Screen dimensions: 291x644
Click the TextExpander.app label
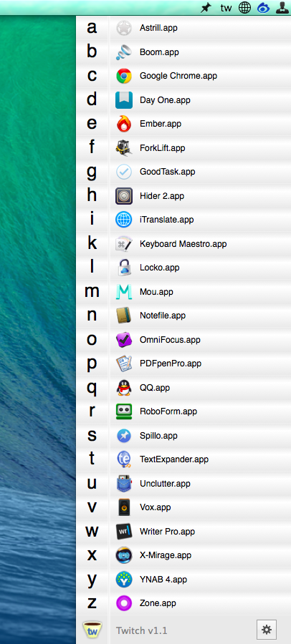174,459
